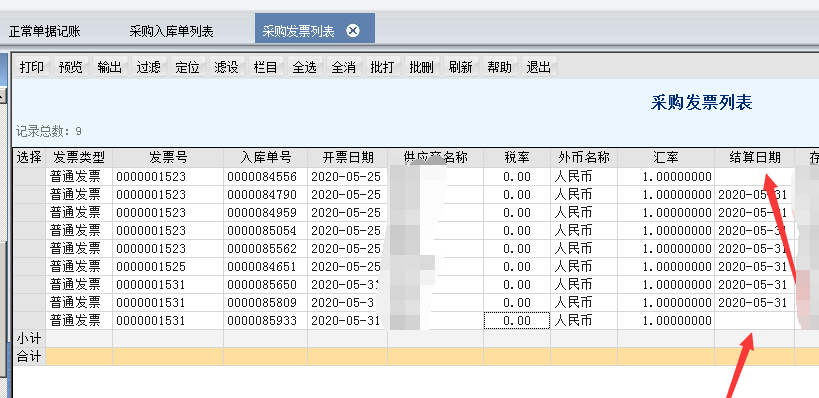819x398 pixels.
Task: Click the 外币名称 column header
Action: (584, 158)
